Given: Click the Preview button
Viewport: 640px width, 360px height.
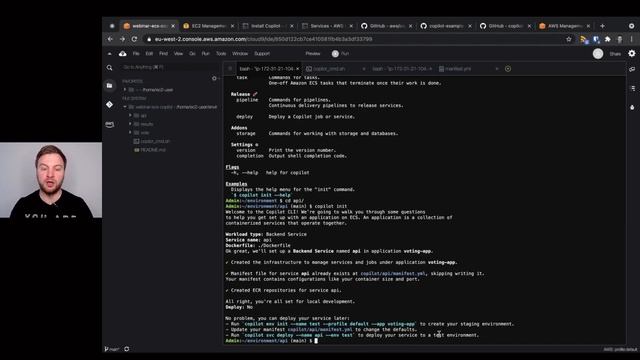Looking at the screenshot, I should pyautogui.click(x=313, y=53).
